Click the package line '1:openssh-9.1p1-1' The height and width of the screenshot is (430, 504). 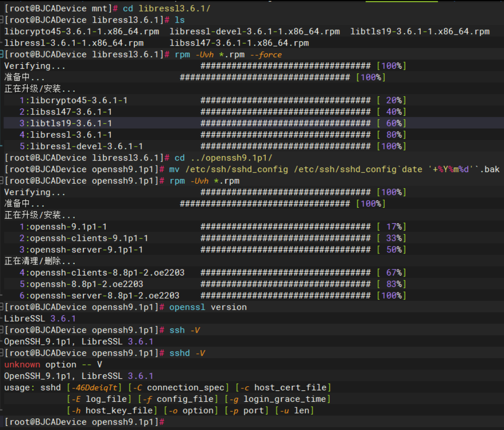tap(63, 227)
